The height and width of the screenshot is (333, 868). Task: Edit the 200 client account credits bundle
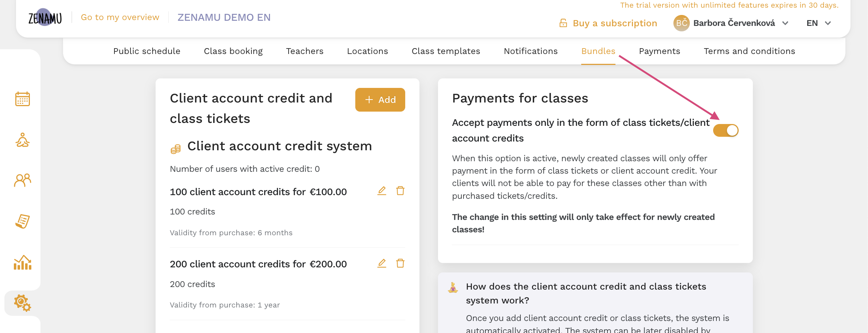point(382,263)
